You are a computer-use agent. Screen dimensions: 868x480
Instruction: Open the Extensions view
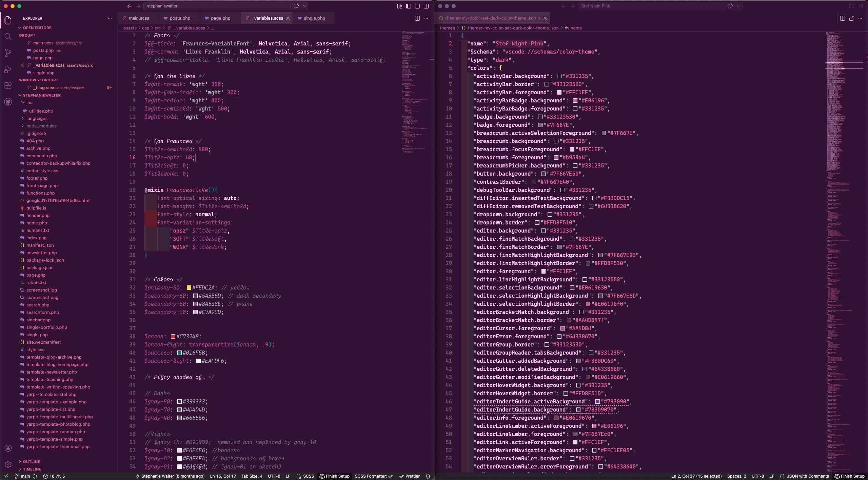tap(8, 86)
